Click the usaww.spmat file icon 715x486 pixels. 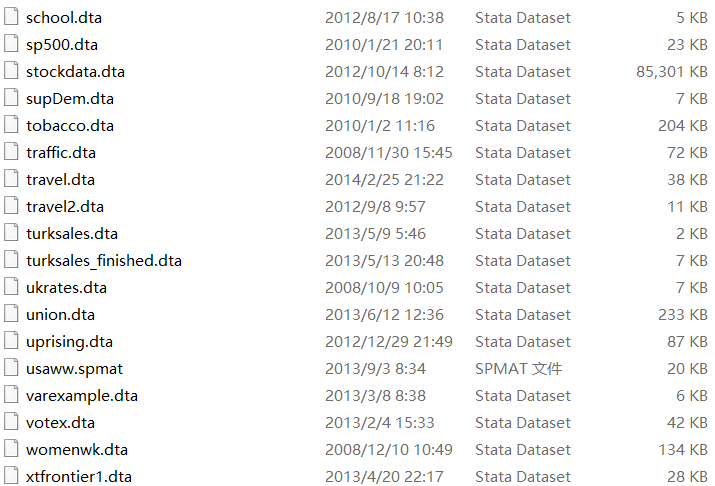pyautogui.click(x=10, y=368)
